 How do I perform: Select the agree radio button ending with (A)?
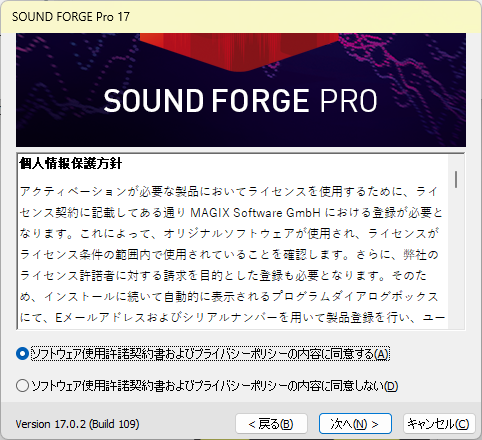pyautogui.click(x=22, y=354)
